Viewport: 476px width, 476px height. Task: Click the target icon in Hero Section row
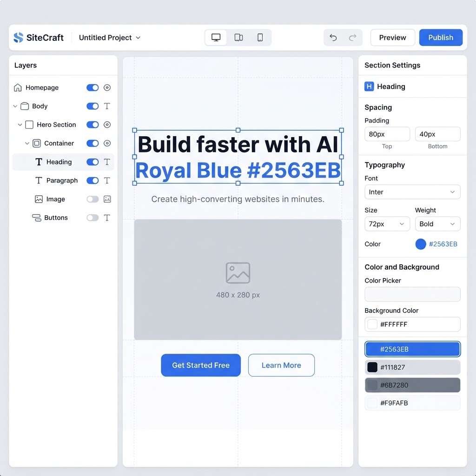pyautogui.click(x=107, y=125)
